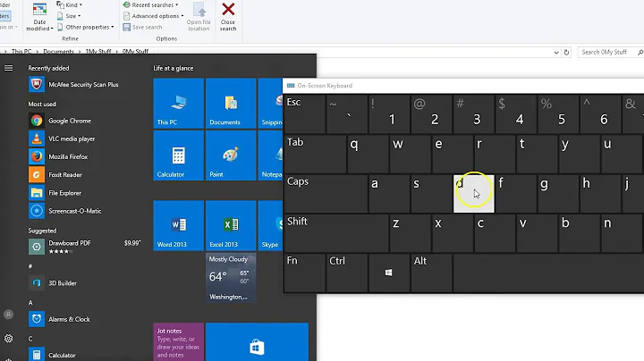Viewport: 644px width, 361px height.
Task: Open suggested Drawboard PDF app
Action: (x=85, y=247)
